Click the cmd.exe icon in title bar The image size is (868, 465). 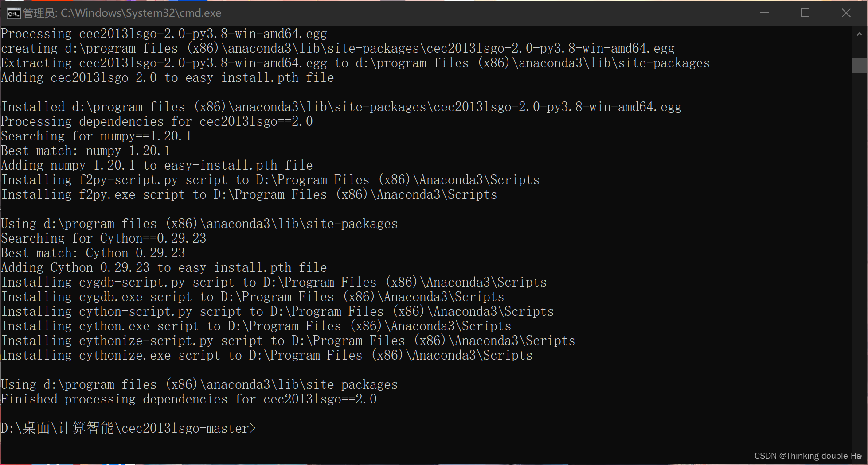point(13,13)
